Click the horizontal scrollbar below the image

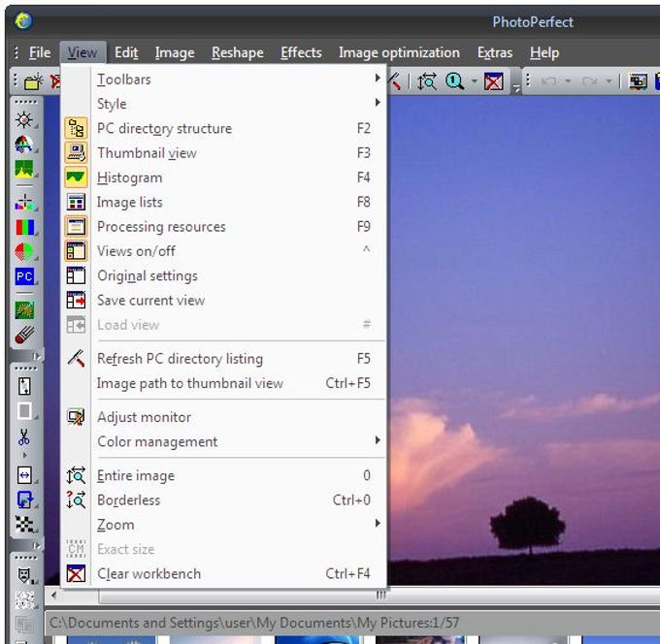click(353, 596)
